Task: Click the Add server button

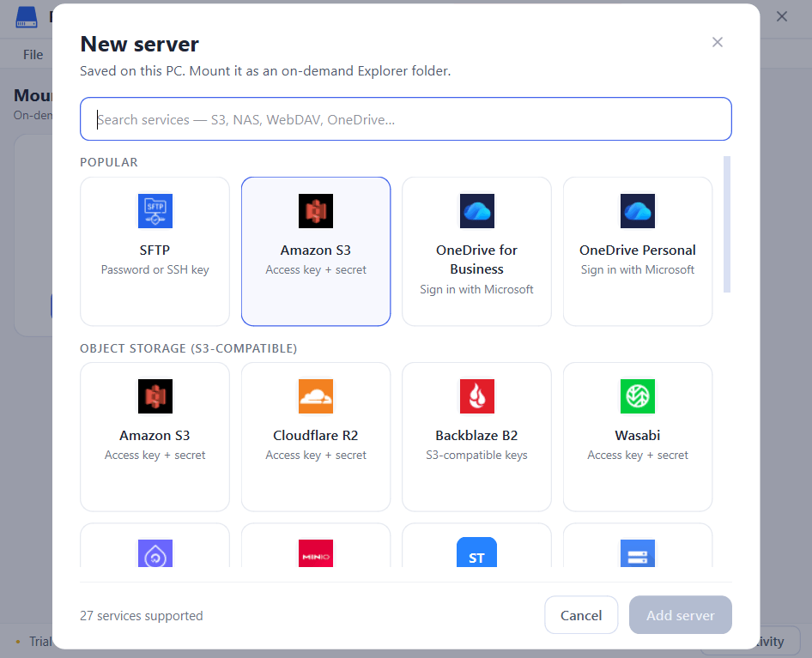Action: 681,615
